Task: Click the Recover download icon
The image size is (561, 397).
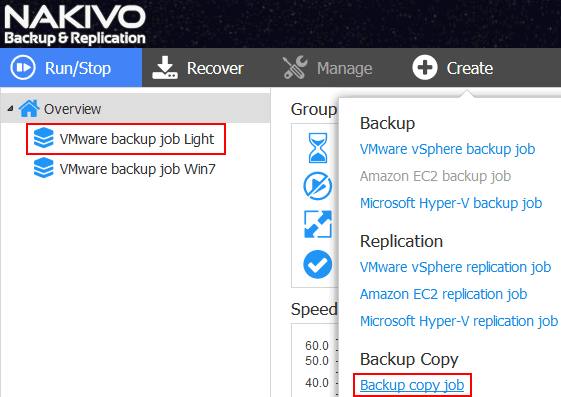Action: tap(165, 67)
